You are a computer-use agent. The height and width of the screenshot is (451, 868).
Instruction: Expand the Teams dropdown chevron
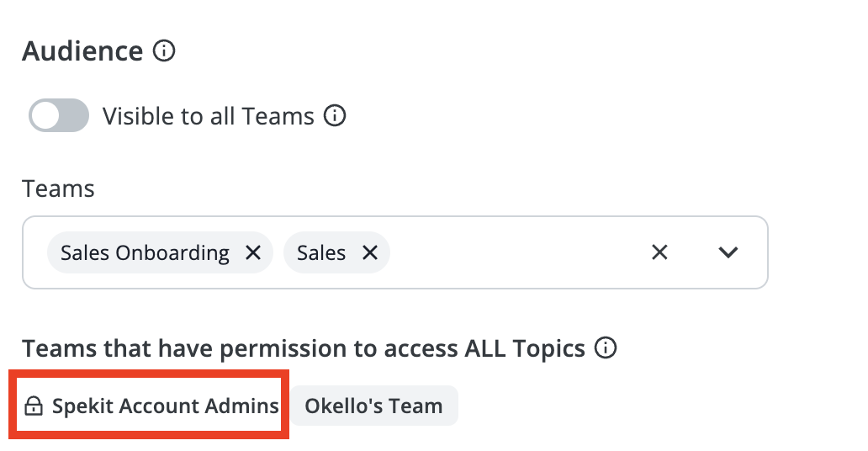[728, 252]
